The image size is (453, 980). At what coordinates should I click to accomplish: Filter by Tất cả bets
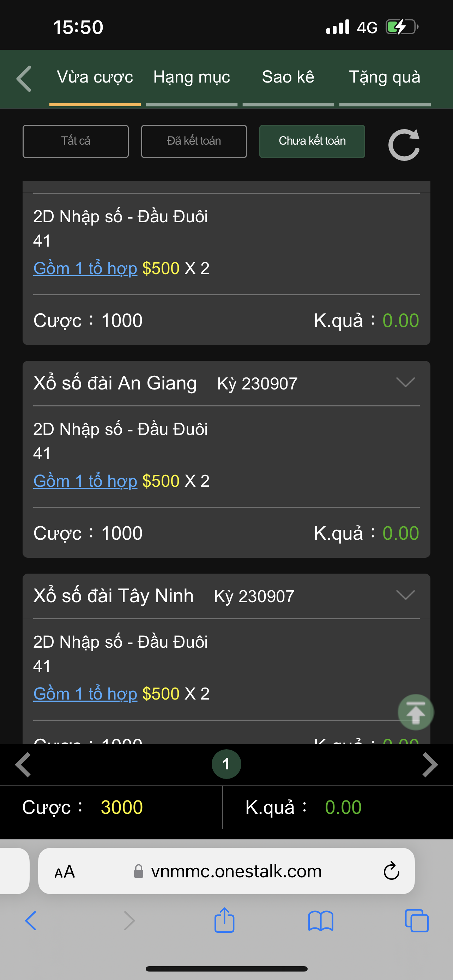point(76,141)
